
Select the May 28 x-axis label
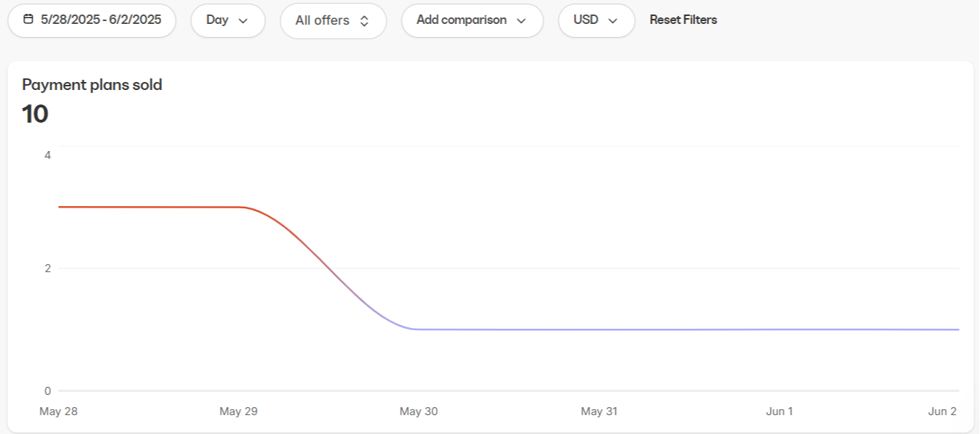coord(58,412)
